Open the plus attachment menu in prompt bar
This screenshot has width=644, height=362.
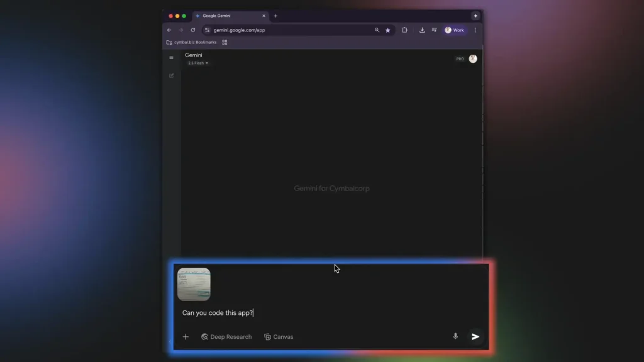[x=186, y=336]
